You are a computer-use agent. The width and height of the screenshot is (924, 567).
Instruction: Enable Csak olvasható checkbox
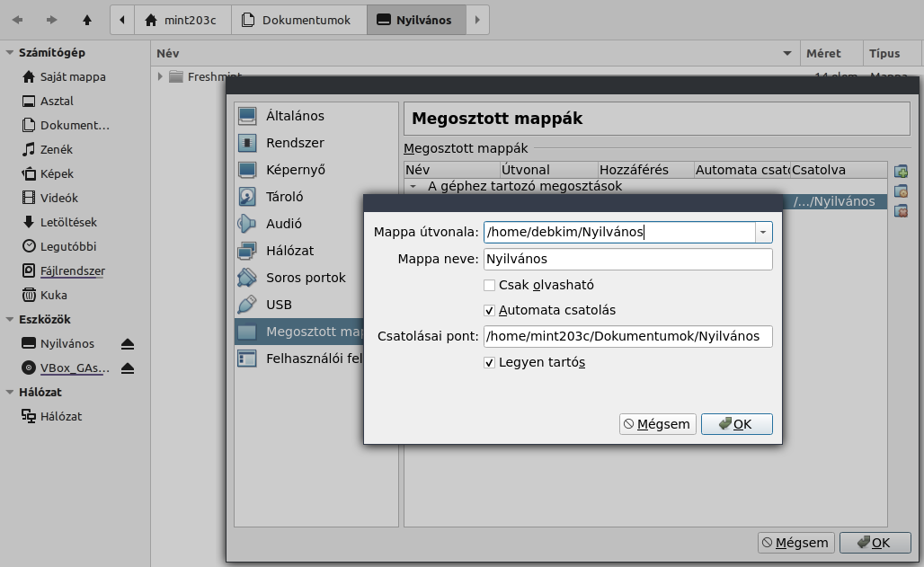[x=489, y=285]
